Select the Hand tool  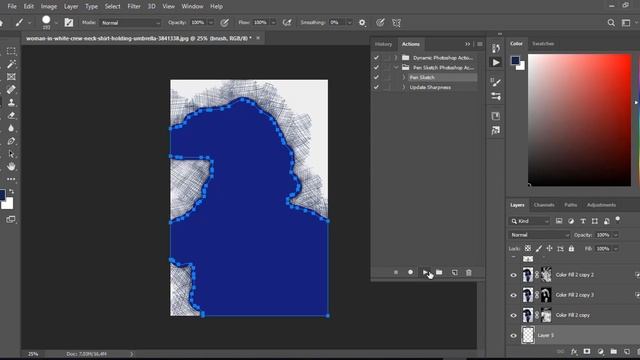coord(11,167)
